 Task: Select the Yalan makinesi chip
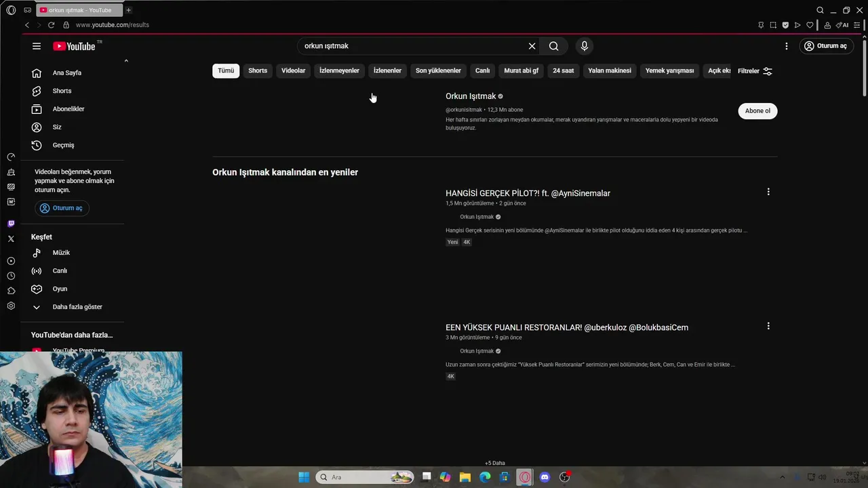tap(610, 70)
